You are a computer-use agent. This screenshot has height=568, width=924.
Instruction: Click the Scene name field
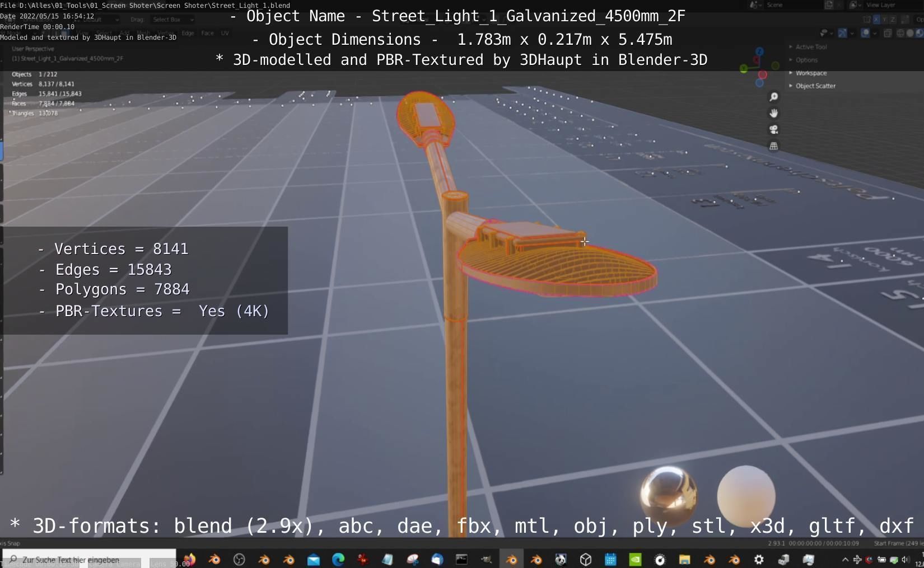[x=794, y=5]
